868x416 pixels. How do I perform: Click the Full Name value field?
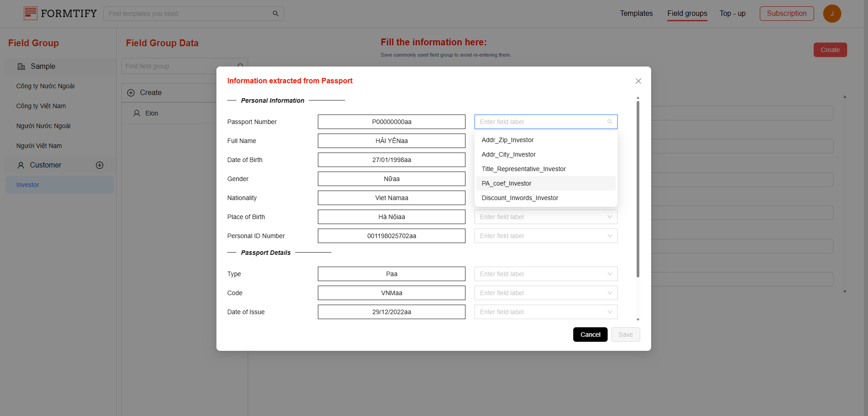click(x=391, y=141)
